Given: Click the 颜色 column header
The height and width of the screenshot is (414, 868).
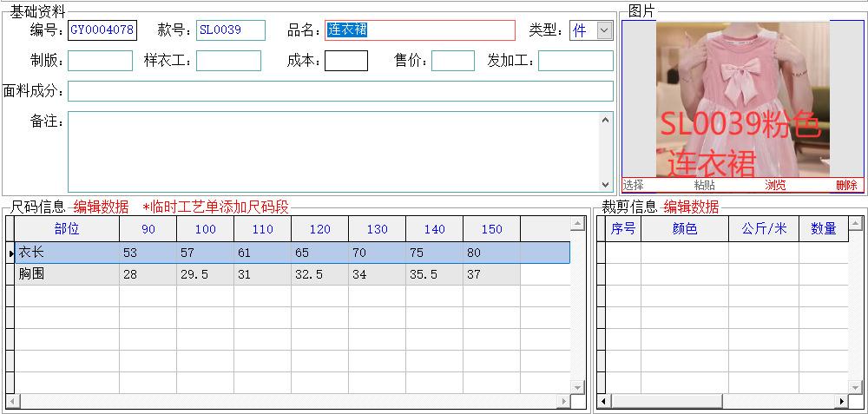Looking at the screenshot, I should pyautogui.click(x=685, y=229).
